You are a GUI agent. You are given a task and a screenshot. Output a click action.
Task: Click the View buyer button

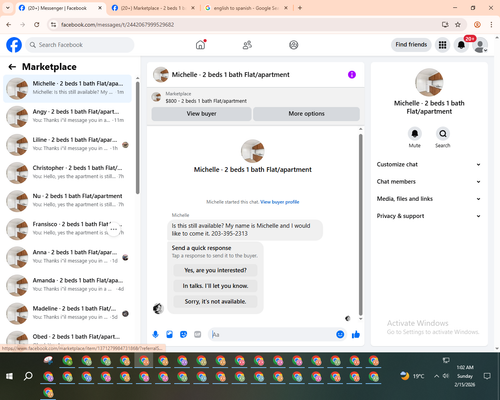point(201,114)
